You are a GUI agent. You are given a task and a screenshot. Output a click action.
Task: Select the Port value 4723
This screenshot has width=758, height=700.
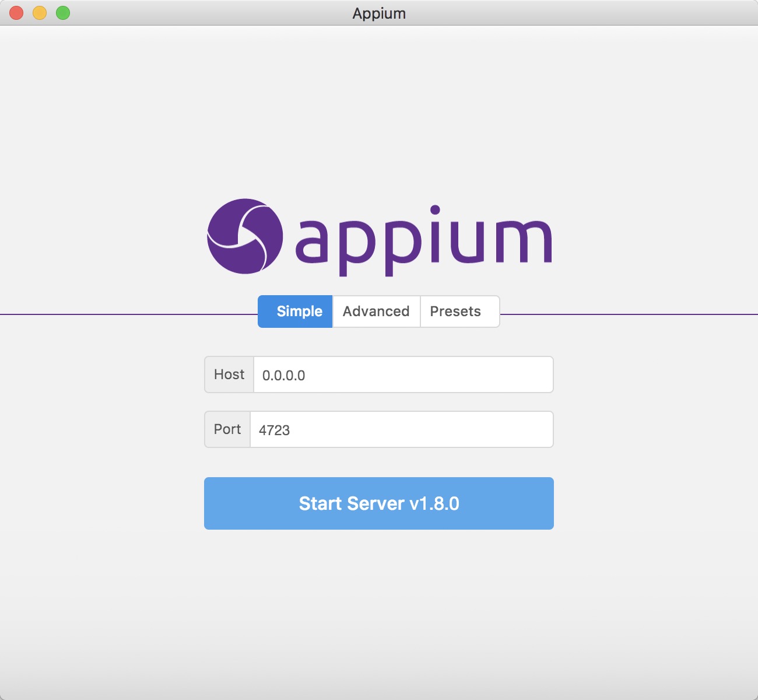[275, 430]
